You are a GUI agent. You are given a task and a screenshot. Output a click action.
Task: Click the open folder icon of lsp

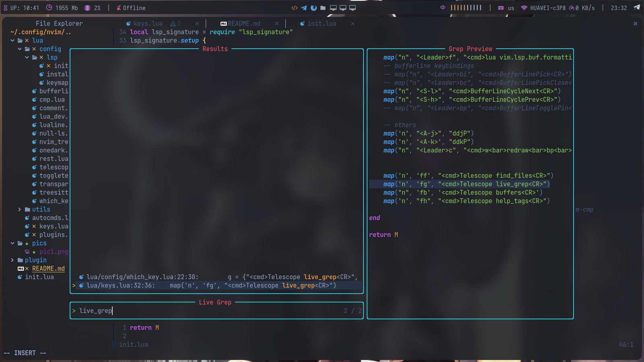(x=35, y=58)
